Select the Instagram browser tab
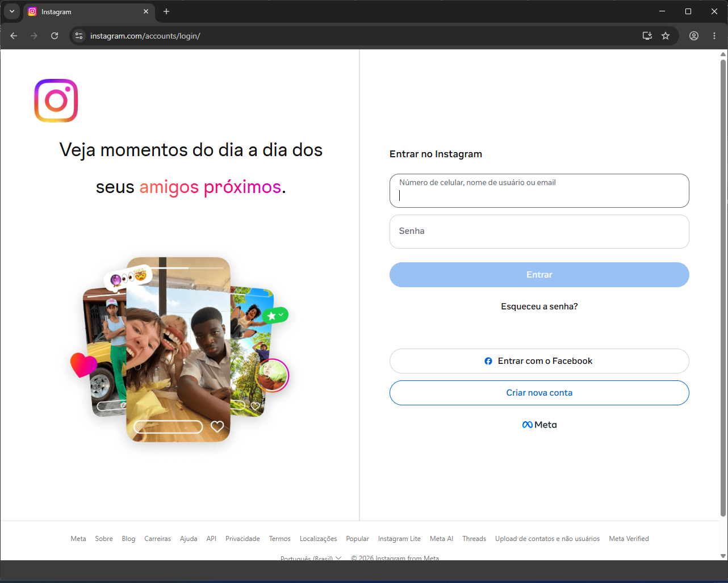Image resolution: width=728 pixels, height=583 pixels. tap(88, 11)
